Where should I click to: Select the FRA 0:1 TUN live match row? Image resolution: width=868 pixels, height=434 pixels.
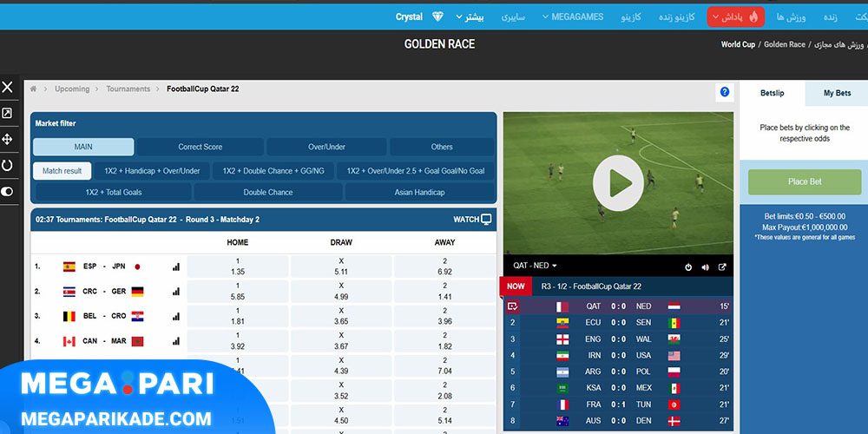point(619,404)
